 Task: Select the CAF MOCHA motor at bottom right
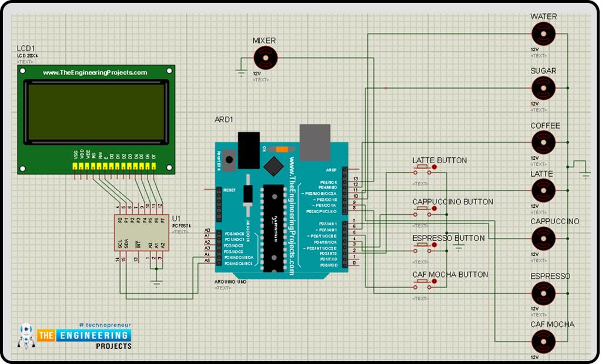pyautogui.click(x=543, y=341)
